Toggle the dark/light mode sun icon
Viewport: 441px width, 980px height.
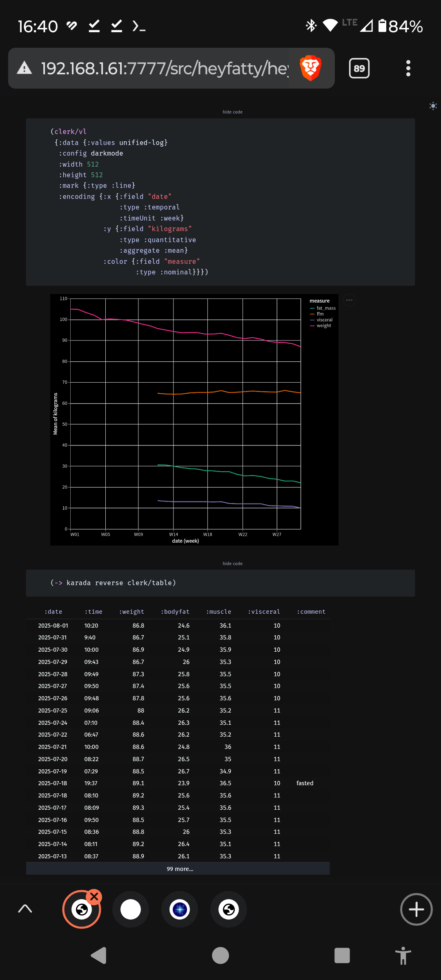433,106
